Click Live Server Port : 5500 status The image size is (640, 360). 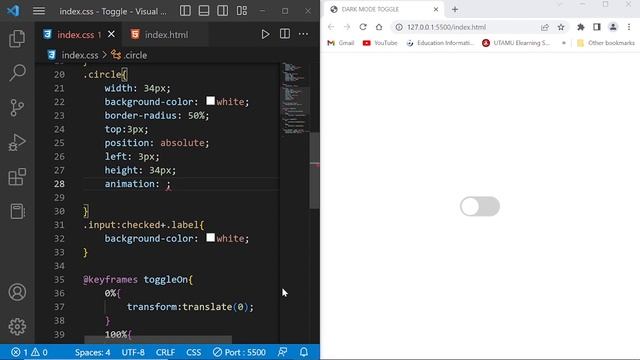[239, 352]
